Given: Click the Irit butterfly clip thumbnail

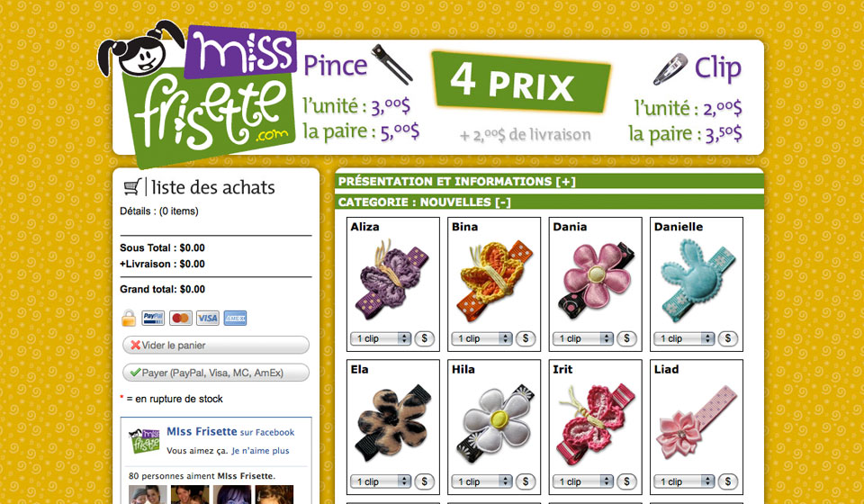Looking at the screenshot, I should coord(596,423).
